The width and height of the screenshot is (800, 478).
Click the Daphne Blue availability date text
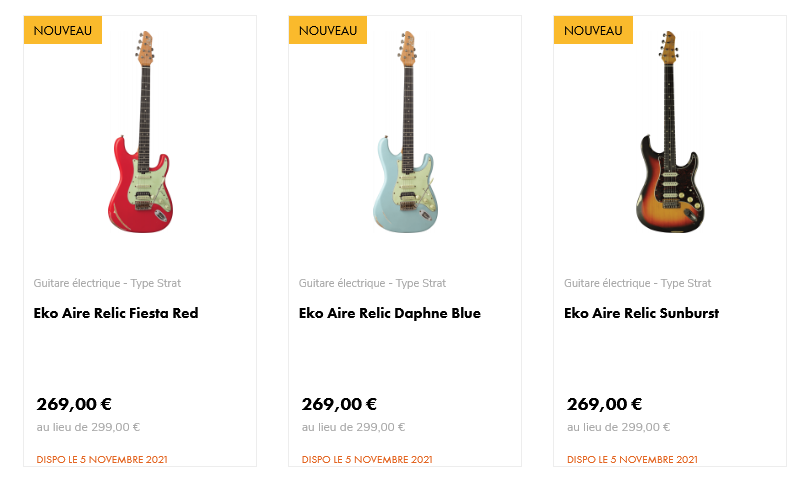tap(367, 460)
